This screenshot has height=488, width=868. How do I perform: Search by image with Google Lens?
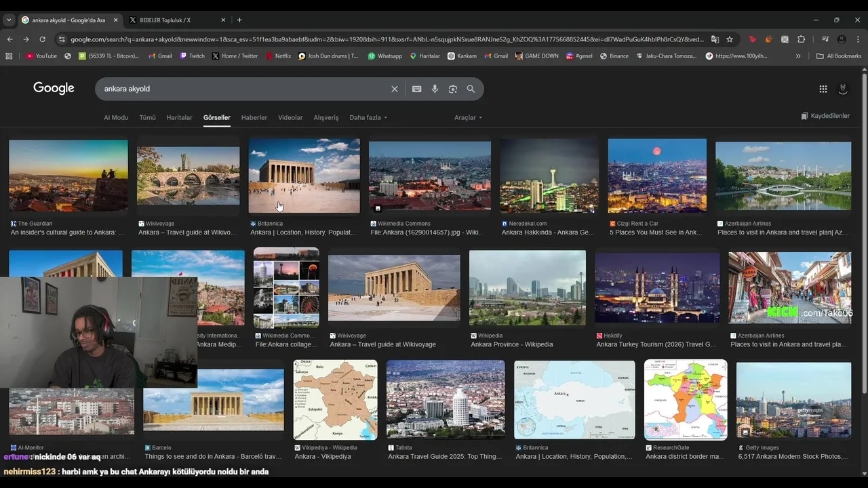[453, 89]
